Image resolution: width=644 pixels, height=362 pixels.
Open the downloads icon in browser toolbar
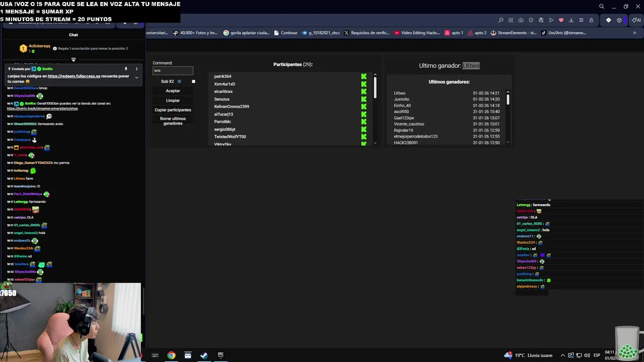click(571, 20)
